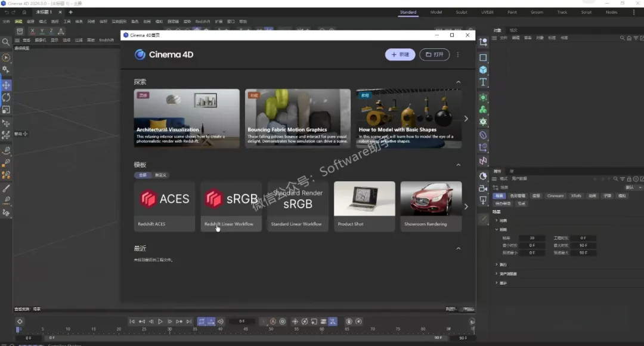
Task: Open the Product Shot template
Action: (365, 206)
